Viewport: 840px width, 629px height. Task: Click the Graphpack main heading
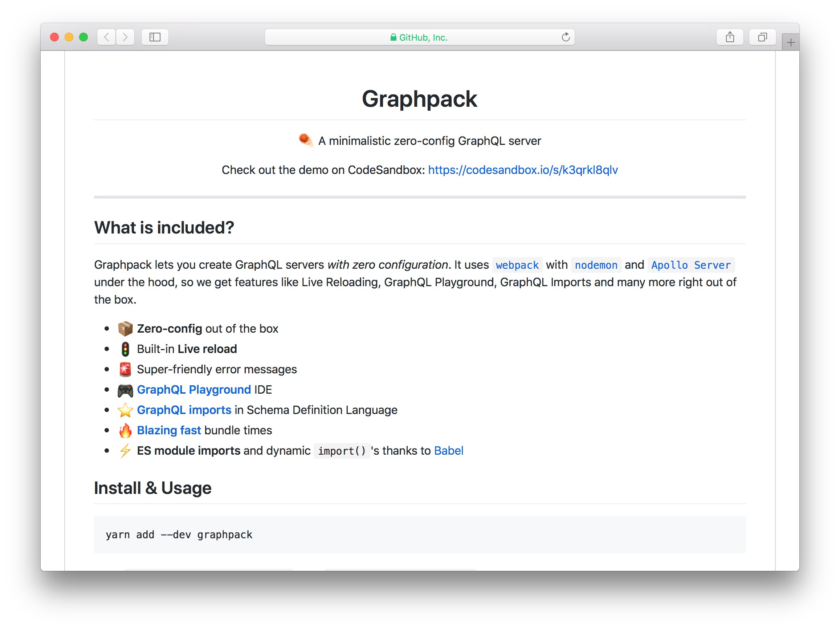tap(420, 99)
